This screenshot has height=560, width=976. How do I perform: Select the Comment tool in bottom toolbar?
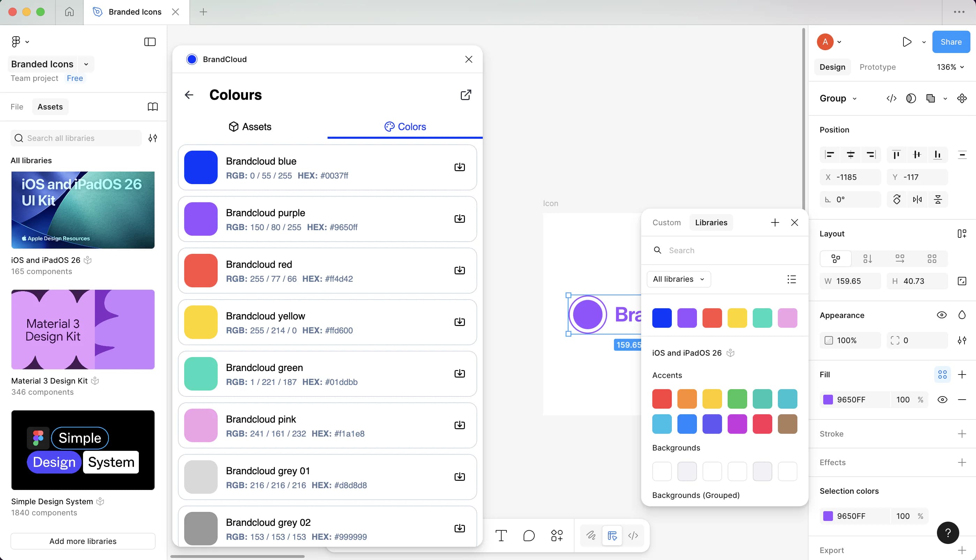tap(529, 535)
